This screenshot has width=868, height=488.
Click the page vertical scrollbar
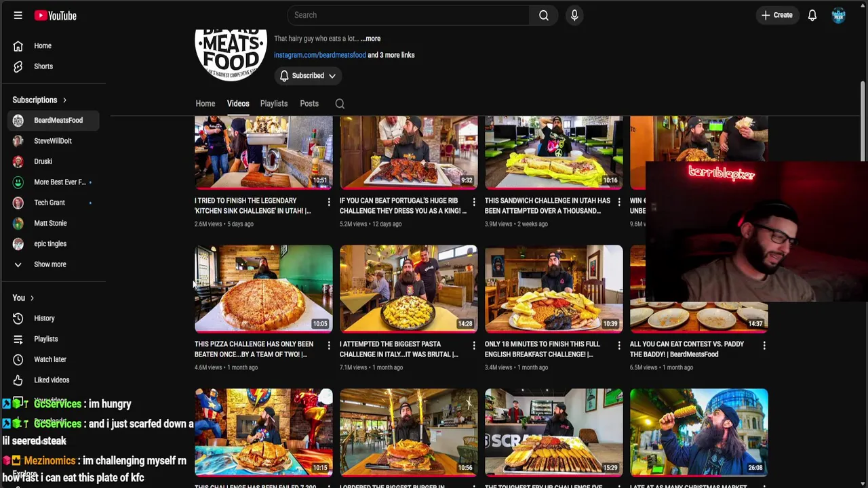(863, 122)
